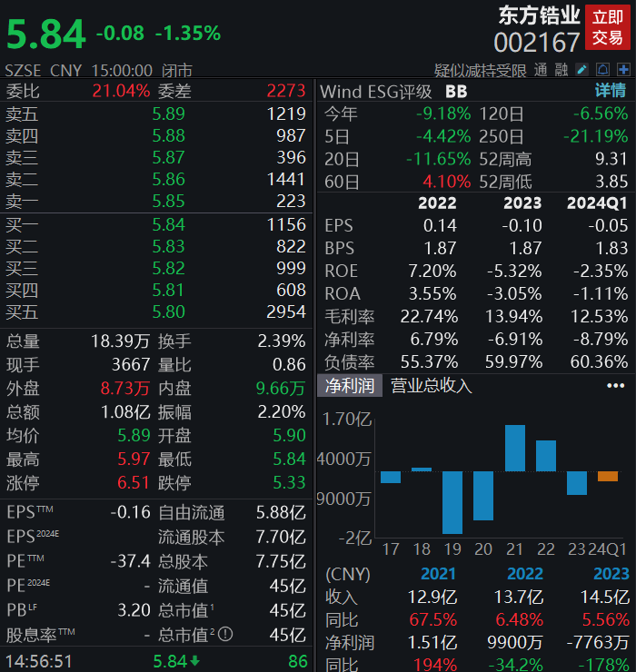Open ESG 详情 details link

click(x=611, y=91)
